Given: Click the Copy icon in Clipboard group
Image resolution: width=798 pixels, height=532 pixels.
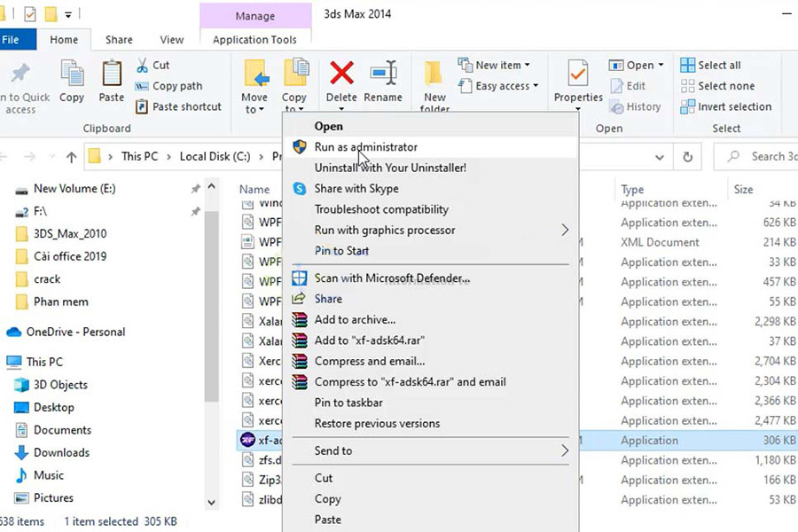Looking at the screenshot, I should tap(72, 74).
